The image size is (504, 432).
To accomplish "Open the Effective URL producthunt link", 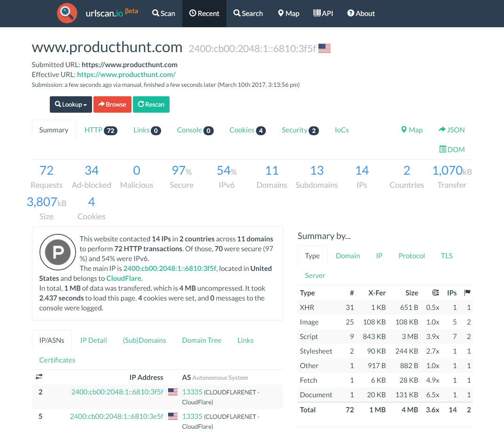I will pyautogui.click(x=126, y=75).
